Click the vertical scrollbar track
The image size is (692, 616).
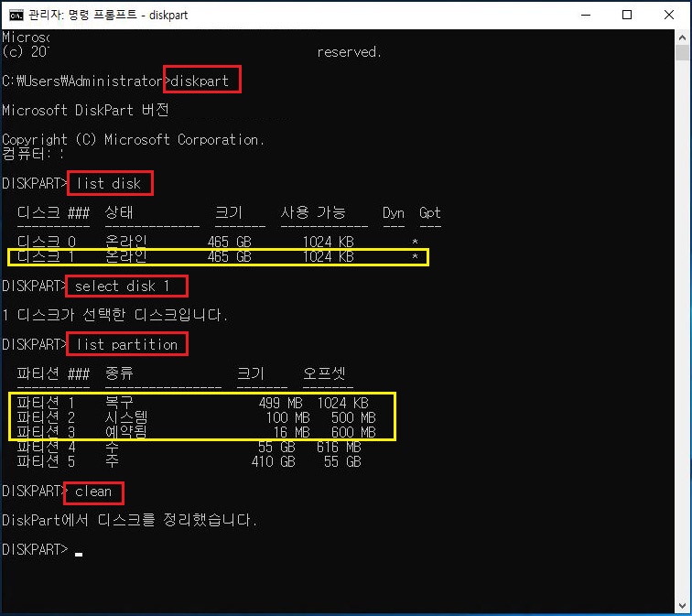click(681, 320)
